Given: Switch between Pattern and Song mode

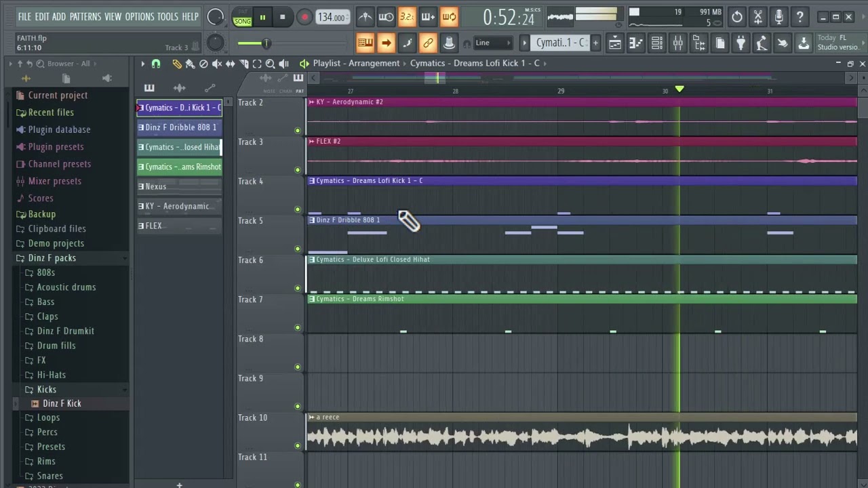Looking at the screenshot, I should [242, 17].
